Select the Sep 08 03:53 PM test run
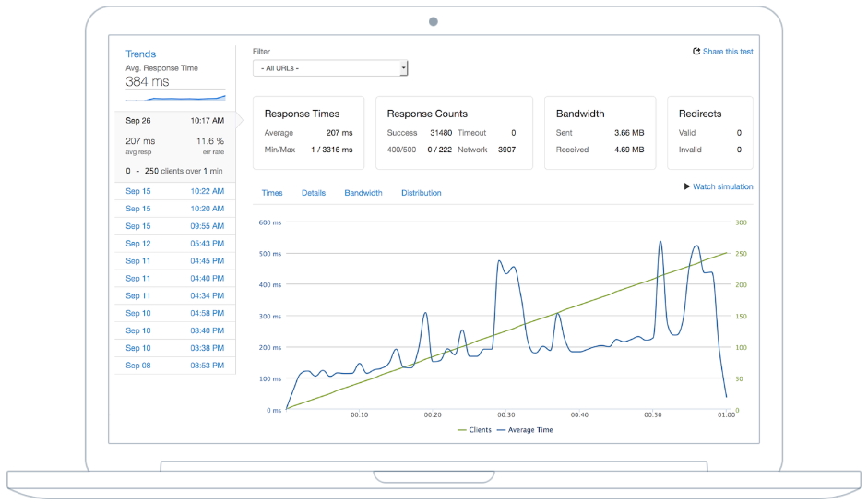This screenshot has height=504, width=868. click(x=174, y=366)
